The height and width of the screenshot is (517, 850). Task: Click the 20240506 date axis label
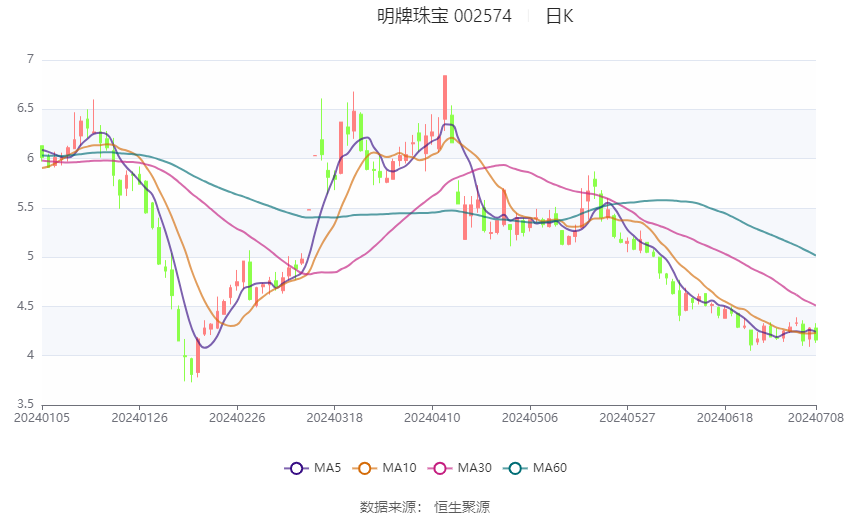[x=530, y=418]
